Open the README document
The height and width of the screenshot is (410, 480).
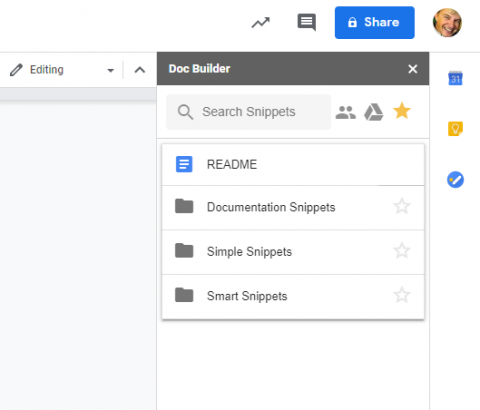pos(293,165)
